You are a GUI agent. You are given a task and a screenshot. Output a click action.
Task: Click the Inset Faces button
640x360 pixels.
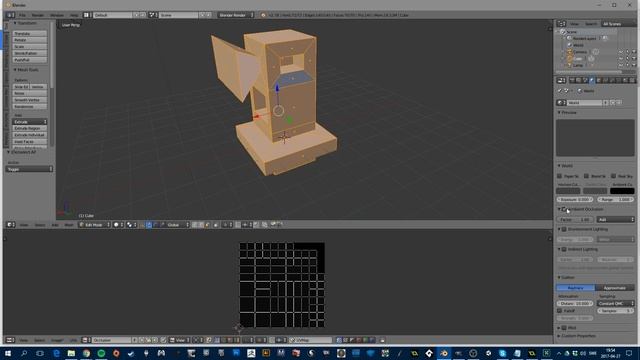30,142
